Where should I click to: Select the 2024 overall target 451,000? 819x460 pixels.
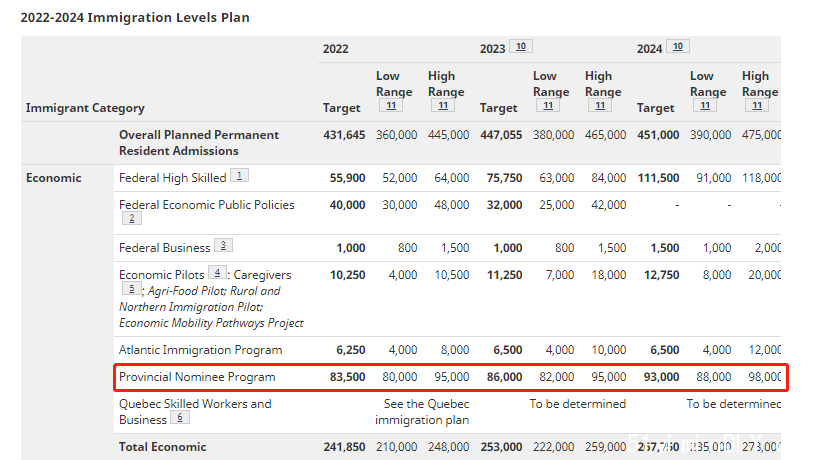(658, 135)
